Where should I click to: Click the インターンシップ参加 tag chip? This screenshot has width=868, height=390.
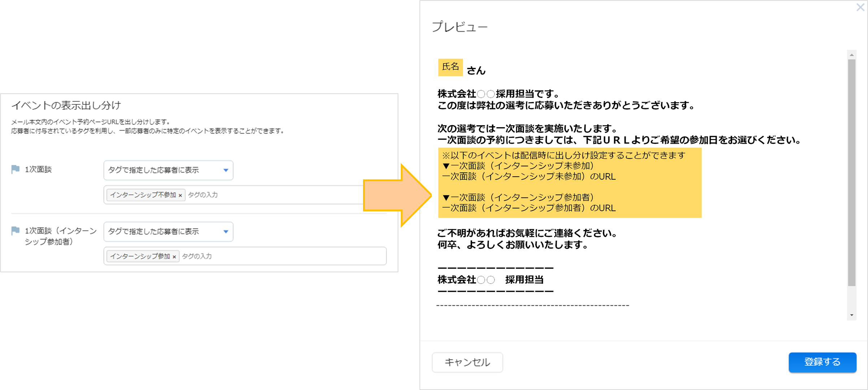point(143,256)
